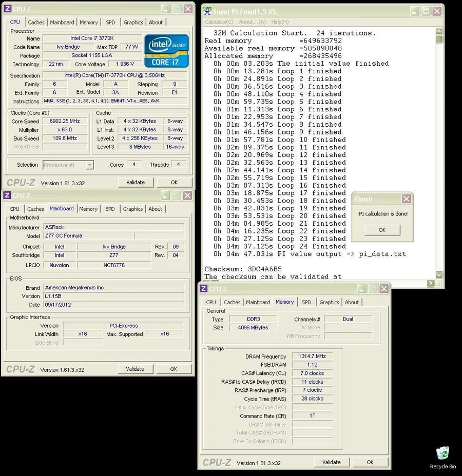Open Graphics tab in top CPU-Z window
The width and height of the screenshot is (462, 476).
[x=133, y=22]
